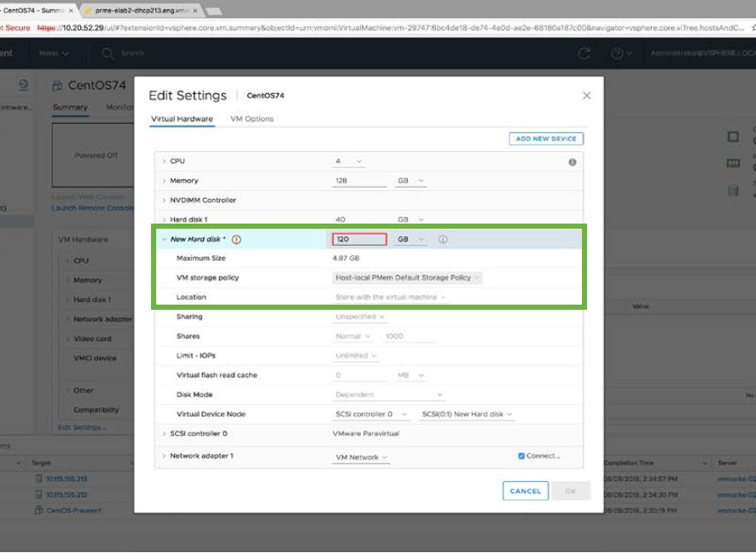Click the Target column header in tasks

(x=41, y=463)
